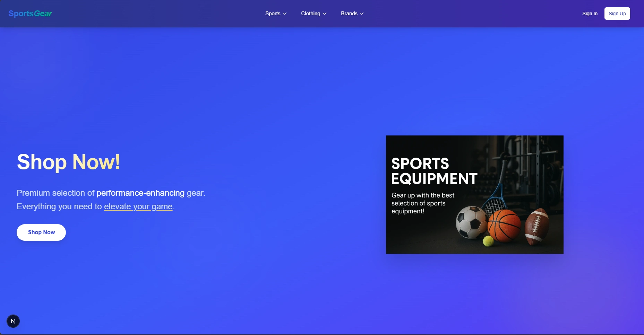Click the soccer ball in banner
644x335 pixels.
point(471,222)
